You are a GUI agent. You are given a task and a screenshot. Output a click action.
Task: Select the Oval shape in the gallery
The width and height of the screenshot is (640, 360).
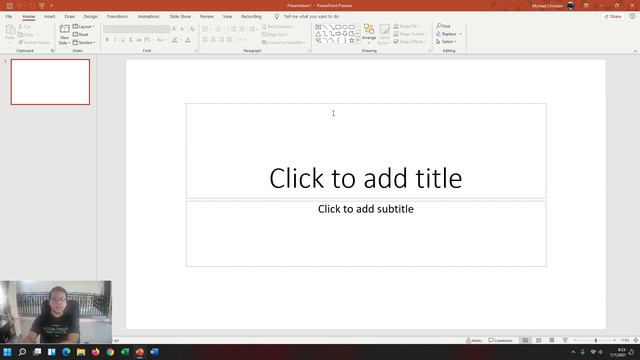[x=345, y=27]
